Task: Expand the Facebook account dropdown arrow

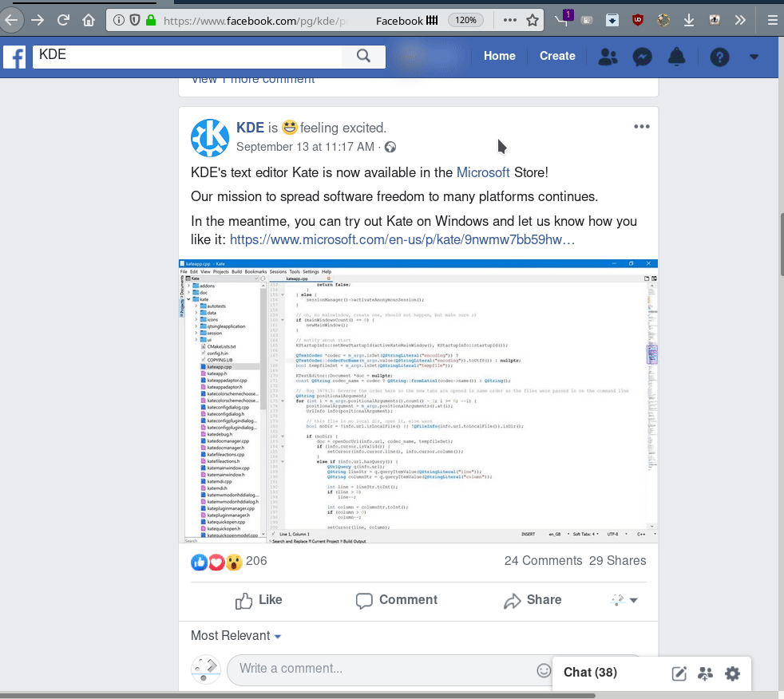Action: coord(754,57)
